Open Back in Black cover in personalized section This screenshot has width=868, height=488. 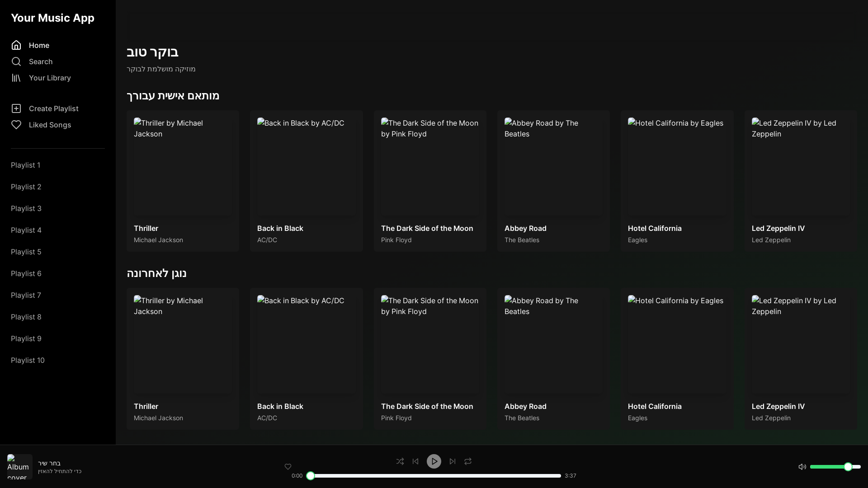(x=306, y=166)
